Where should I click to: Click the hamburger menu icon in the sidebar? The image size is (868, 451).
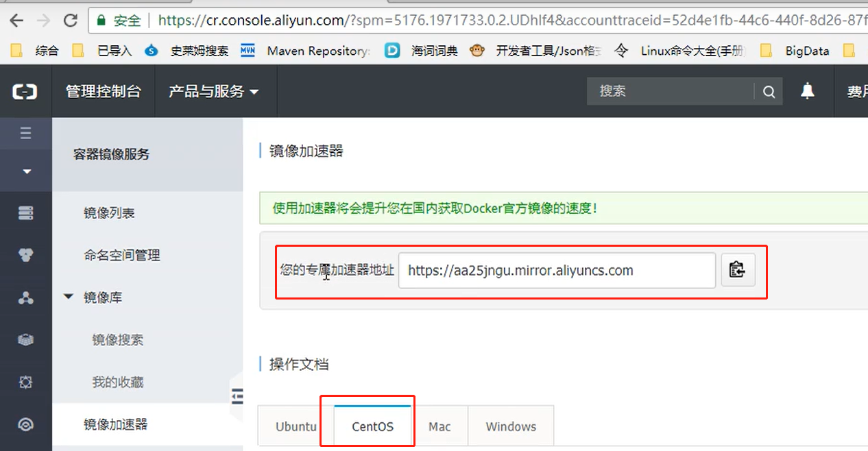point(25,133)
